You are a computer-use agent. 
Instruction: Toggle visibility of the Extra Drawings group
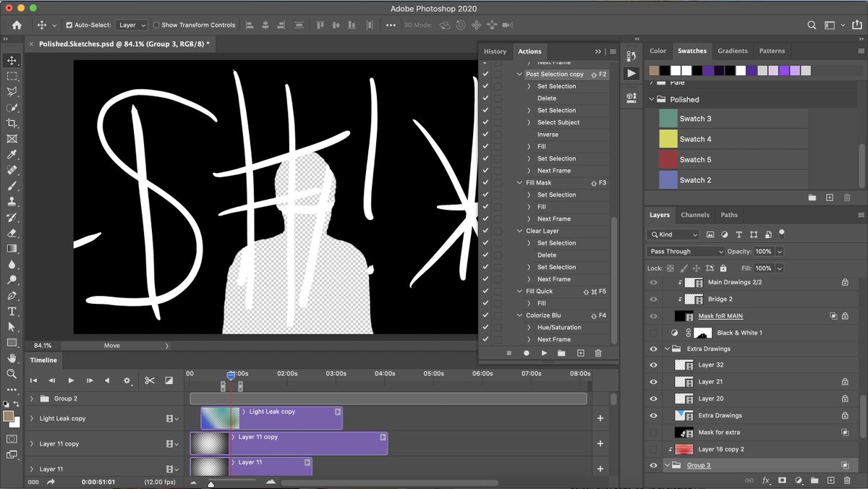pyautogui.click(x=653, y=348)
